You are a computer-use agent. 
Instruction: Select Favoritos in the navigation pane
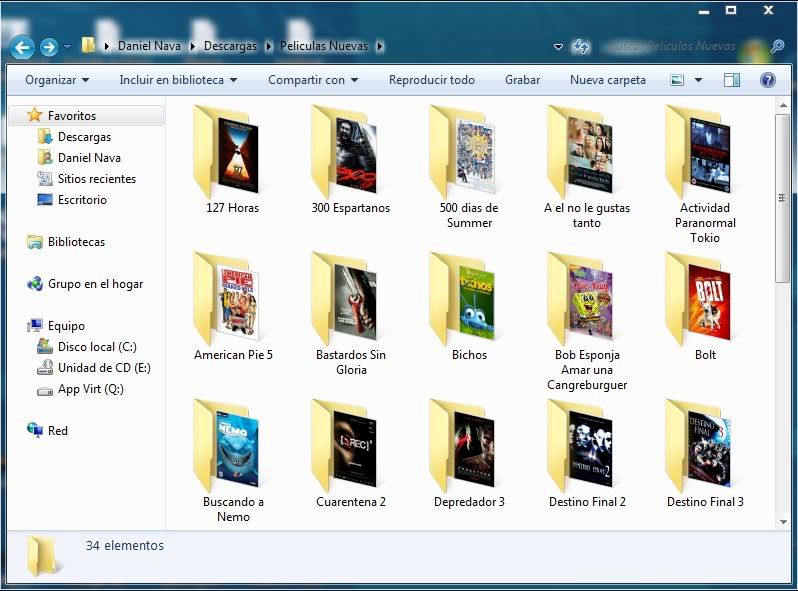click(x=87, y=116)
